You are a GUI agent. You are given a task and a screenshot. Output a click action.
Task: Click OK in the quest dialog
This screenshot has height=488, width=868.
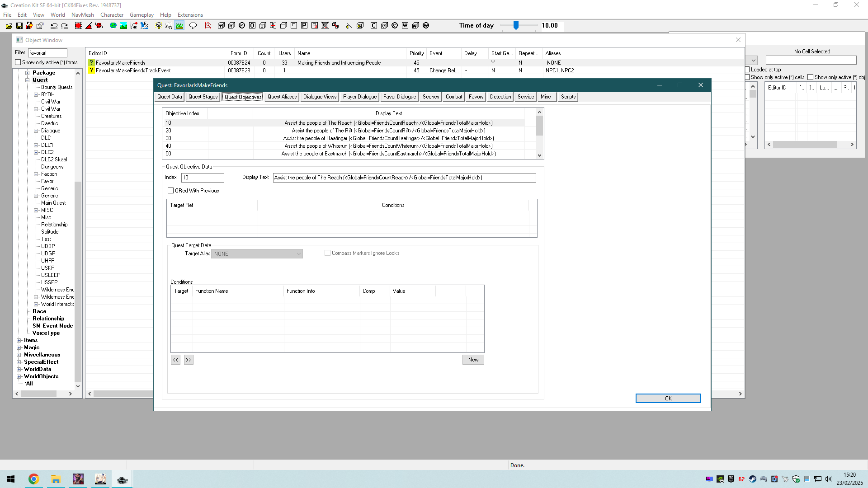[x=668, y=398]
